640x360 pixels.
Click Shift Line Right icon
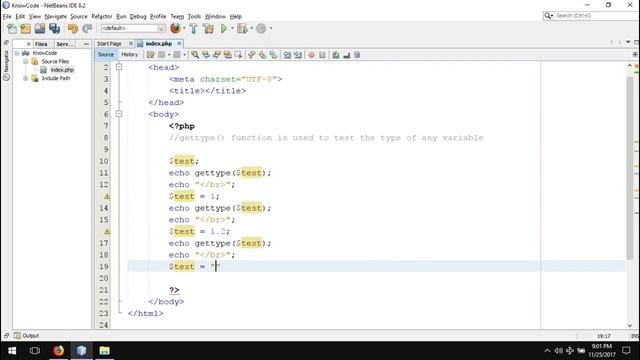298,55
